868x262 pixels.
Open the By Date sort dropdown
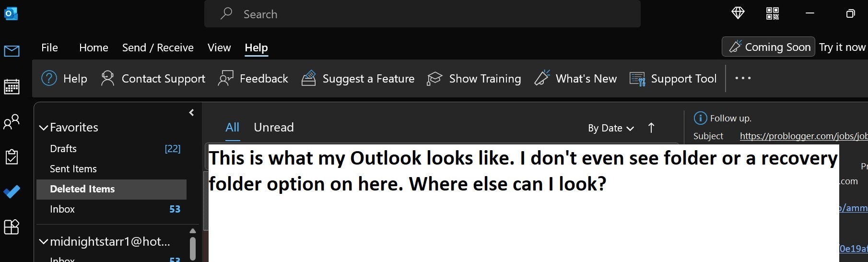[611, 128]
